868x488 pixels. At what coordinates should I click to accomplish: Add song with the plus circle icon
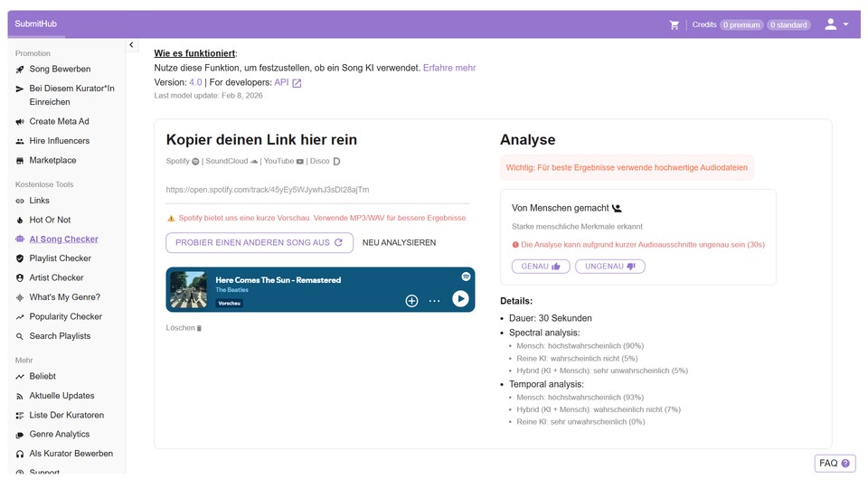point(411,301)
